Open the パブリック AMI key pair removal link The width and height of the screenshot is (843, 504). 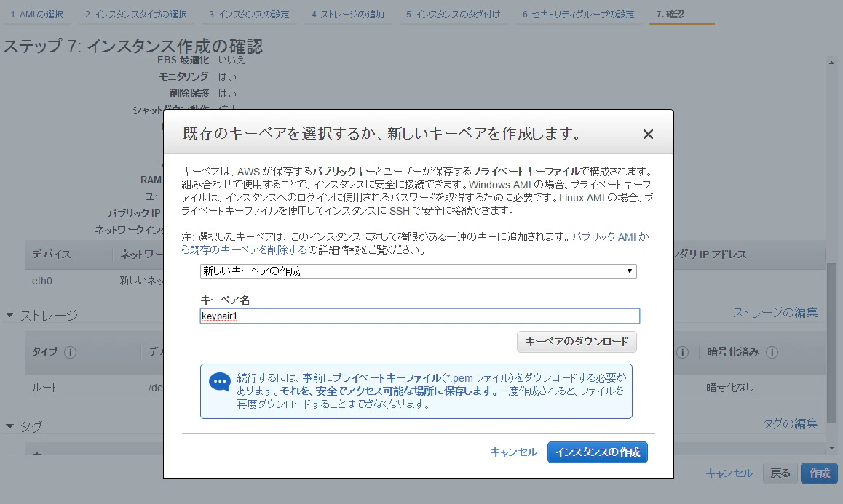[415, 244]
